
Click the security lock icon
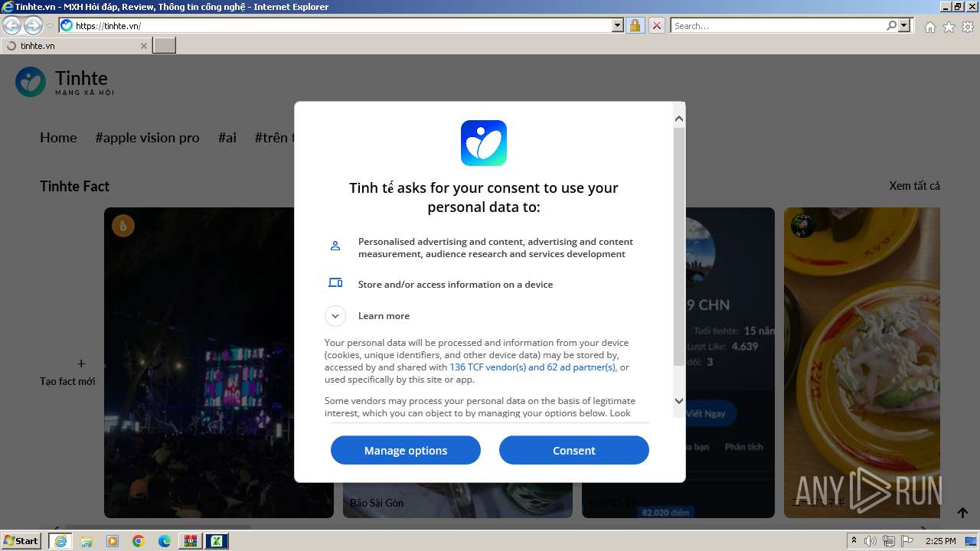[635, 25]
